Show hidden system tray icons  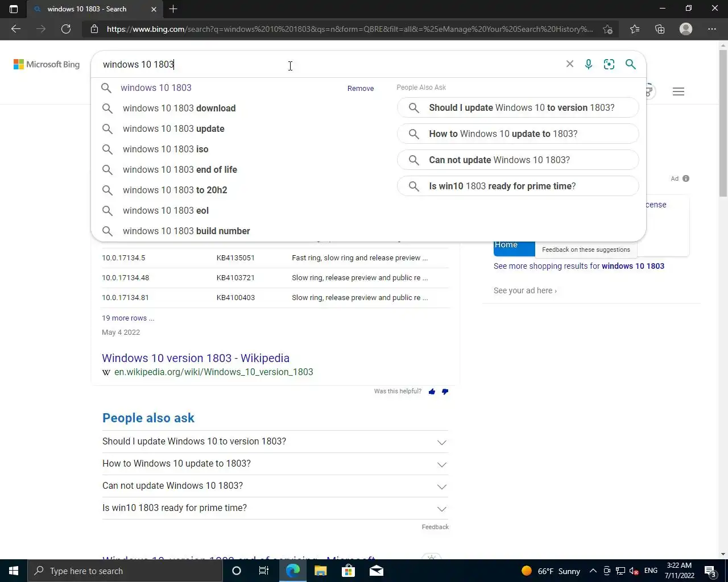click(593, 571)
